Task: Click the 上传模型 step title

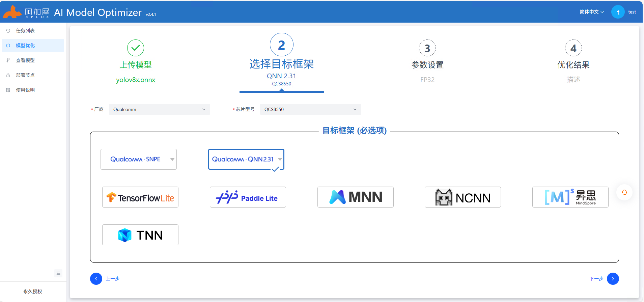Action: [x=136, y=65]
